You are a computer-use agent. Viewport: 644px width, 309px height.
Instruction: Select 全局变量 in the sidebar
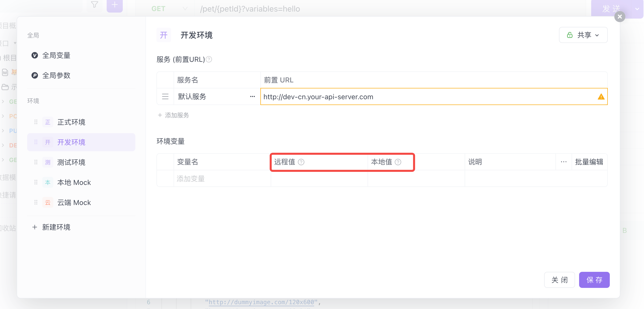56,55
